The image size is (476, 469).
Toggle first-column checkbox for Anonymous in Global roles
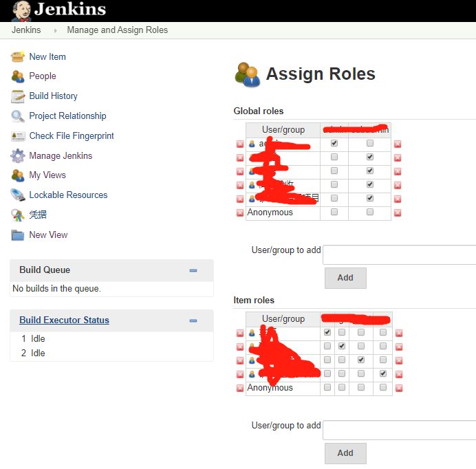[334, 212]
